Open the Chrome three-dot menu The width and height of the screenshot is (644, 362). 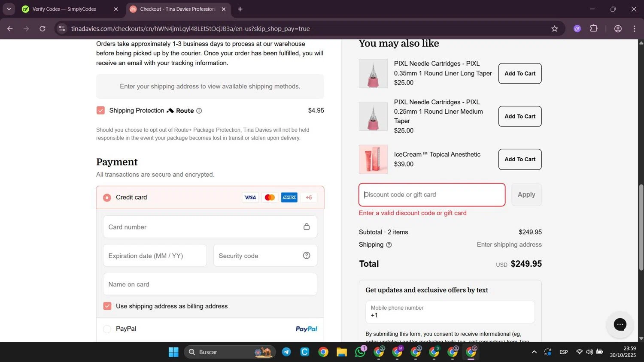tap(634, 29)
